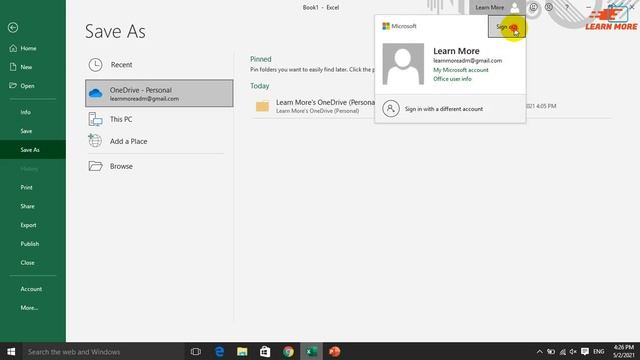This screenshot has width=640, height=360.
Task: Click the ENG language indicator
Action: (x=599, y=351)
